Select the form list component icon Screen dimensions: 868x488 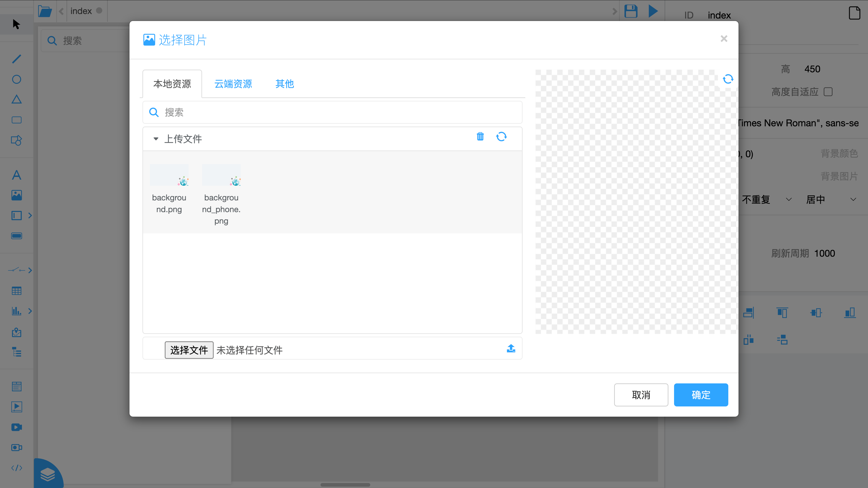17,386
